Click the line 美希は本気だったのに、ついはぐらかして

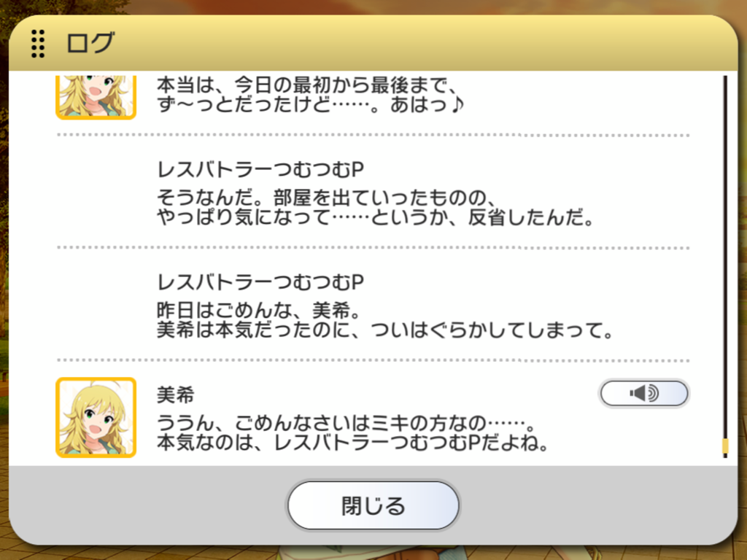[385, 330]
